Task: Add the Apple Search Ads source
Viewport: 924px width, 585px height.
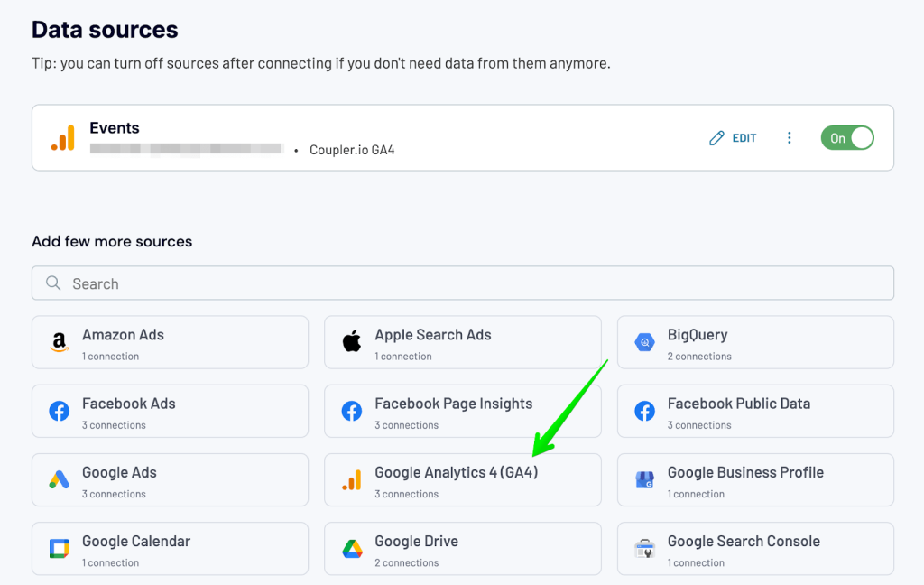Action: (463, 342)
